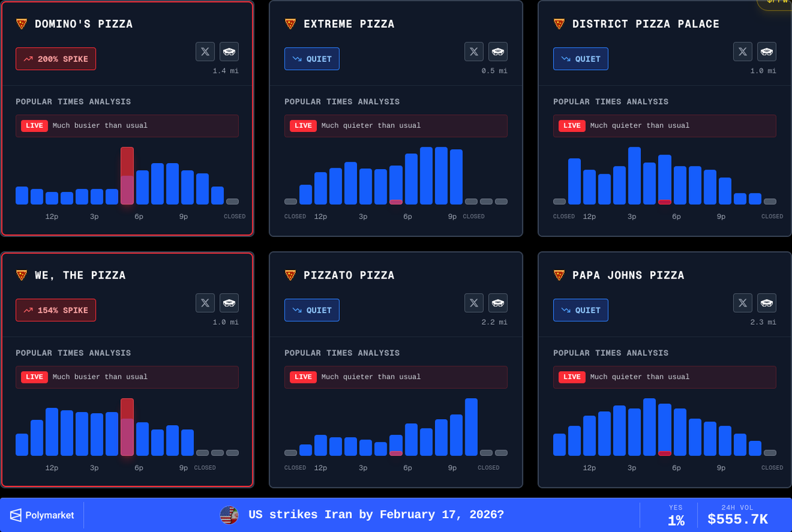
Task: Click 'DOMINO'S PIZZA' card title
Action: click(84, 24)
